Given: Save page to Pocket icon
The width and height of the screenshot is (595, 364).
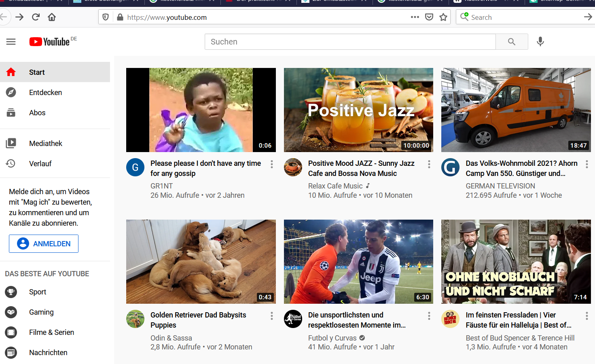Looking at the screenshot, I should point(429,17).
